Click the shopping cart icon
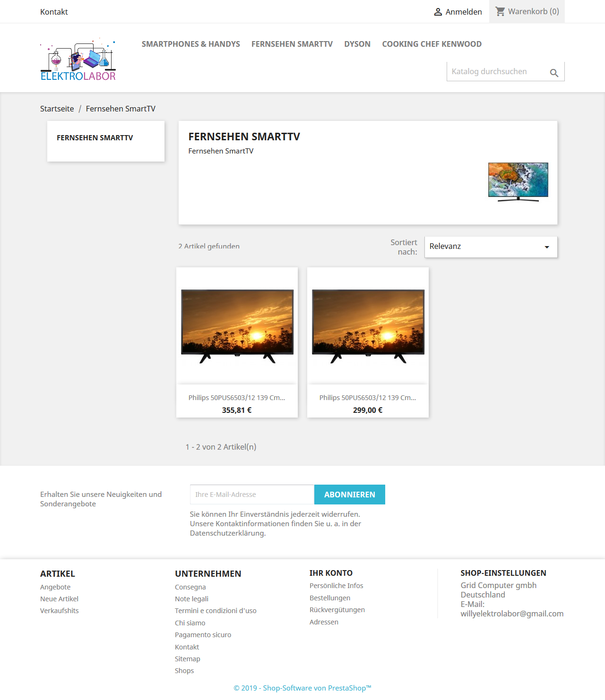This screenshot has height=700, width=605. (500, 11)
